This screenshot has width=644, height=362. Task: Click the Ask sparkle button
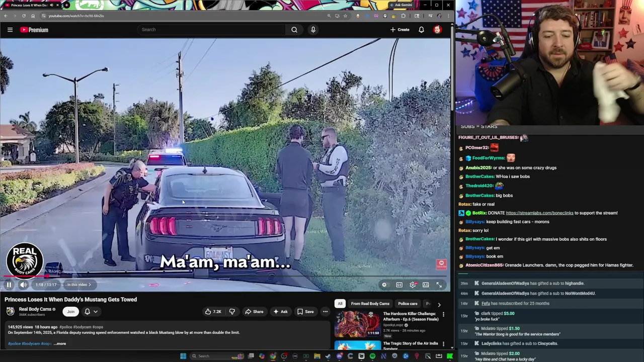coord(280,312)
